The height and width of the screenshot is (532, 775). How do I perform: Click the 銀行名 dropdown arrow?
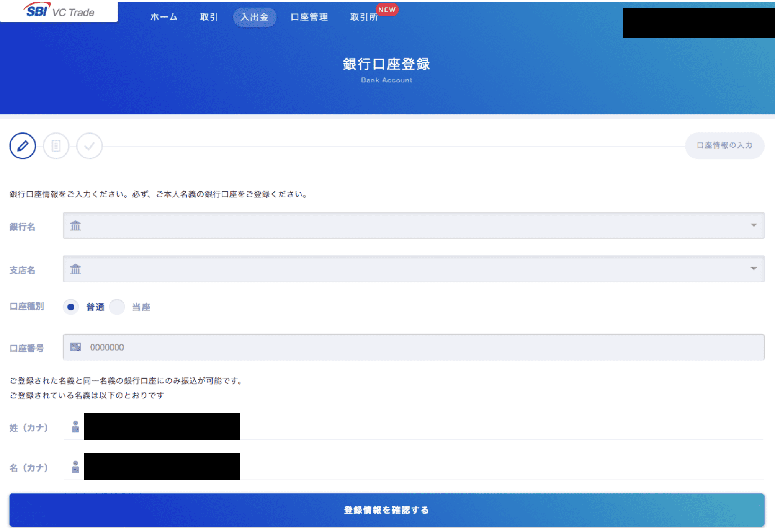click(x=754, y=225)
